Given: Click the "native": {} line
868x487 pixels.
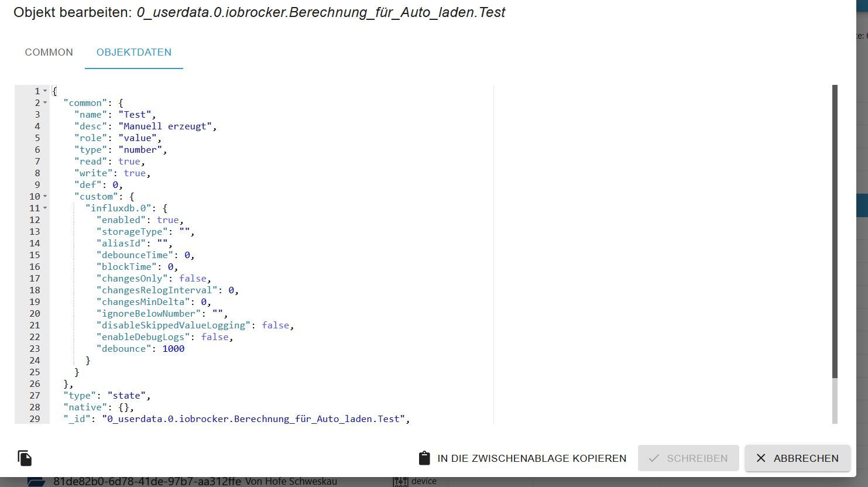Looking at the screenshot, I should click(x=99, y=407).
